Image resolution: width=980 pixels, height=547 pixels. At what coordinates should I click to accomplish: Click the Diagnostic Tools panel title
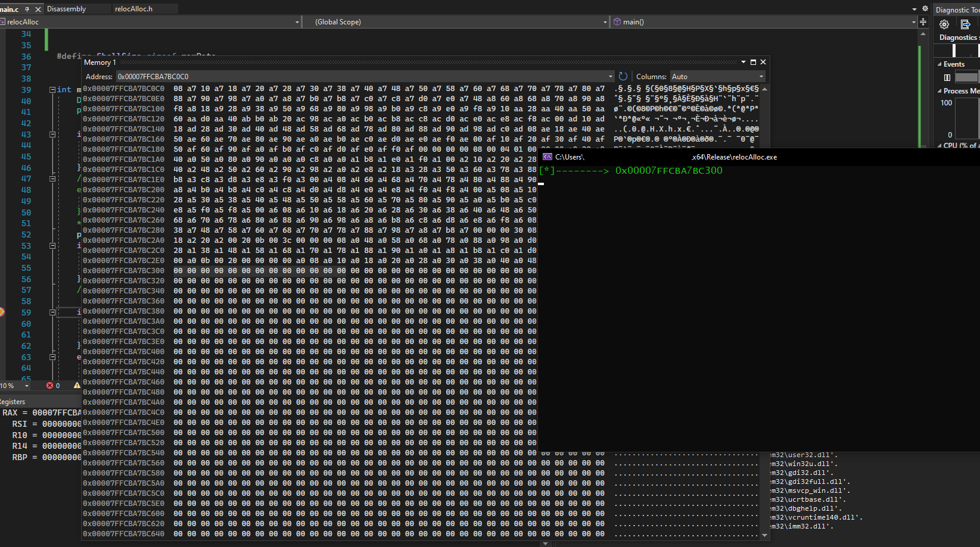click(957, 10)
